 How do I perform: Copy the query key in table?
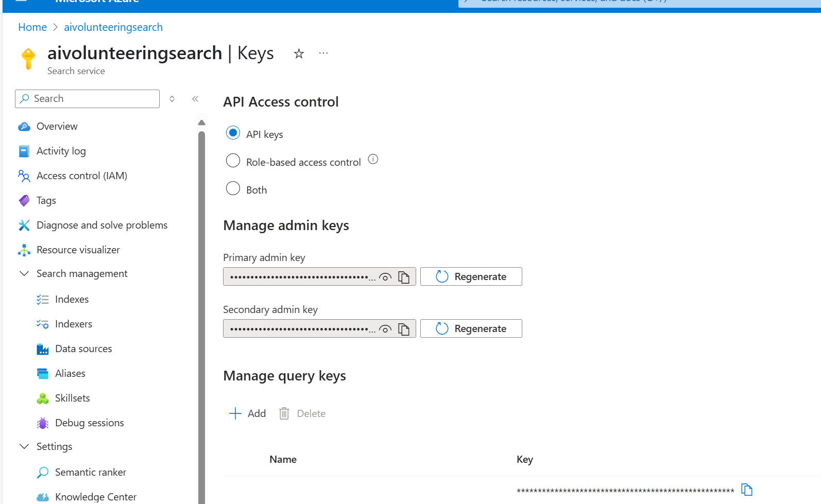pyautogui.click(x=747, y=490)
